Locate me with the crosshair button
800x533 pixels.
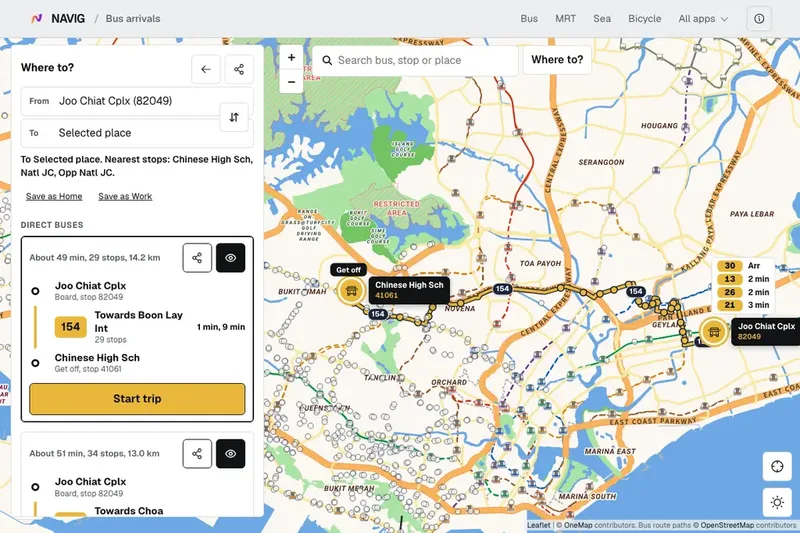tap(777, 466)
